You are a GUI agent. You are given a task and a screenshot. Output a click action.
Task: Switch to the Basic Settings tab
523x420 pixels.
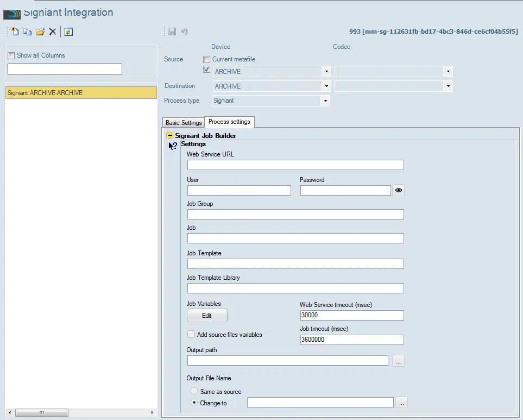184,123
